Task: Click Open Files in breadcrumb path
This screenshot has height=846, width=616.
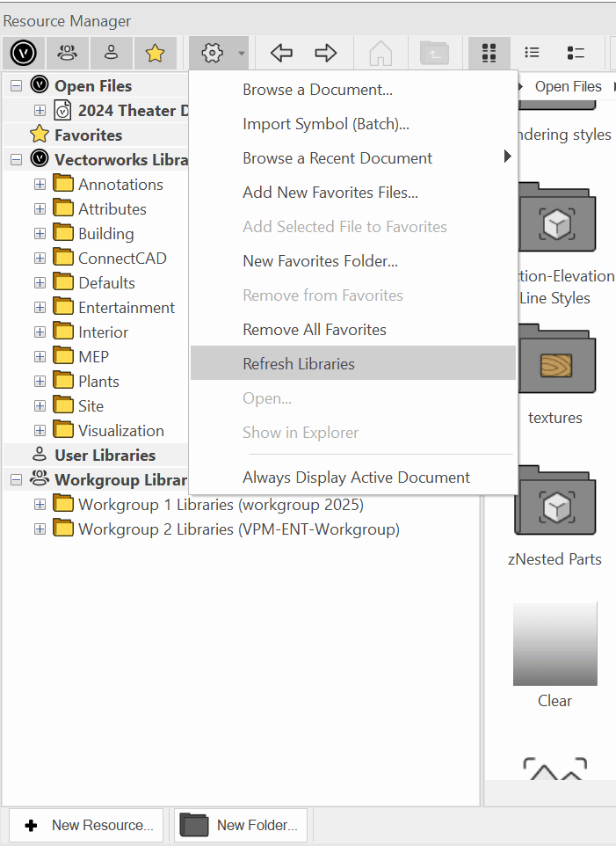Action: pos(568,86)
